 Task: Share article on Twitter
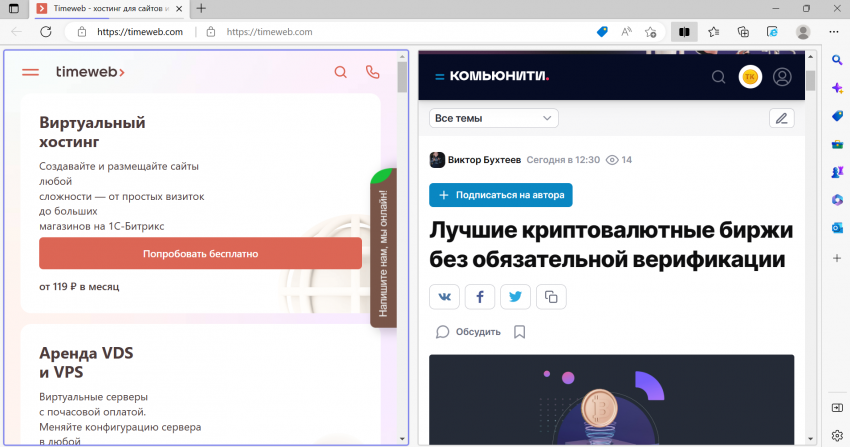[515, 296]
